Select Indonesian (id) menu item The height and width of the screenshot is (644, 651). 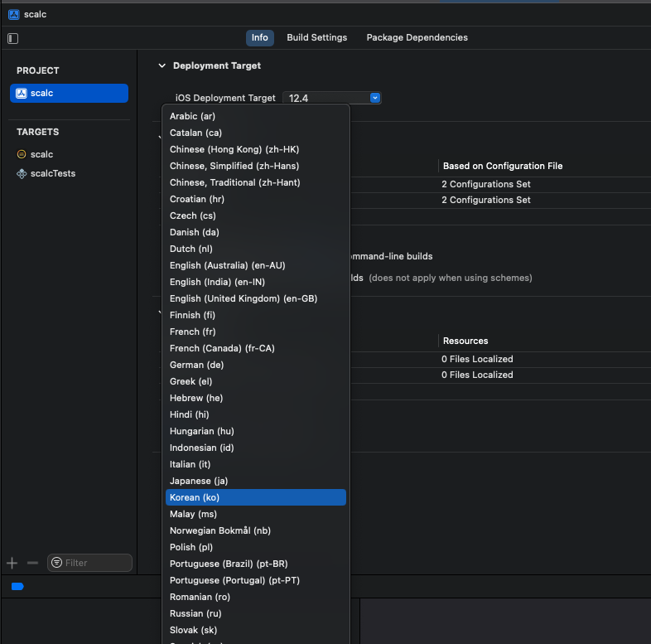pos(256,448)
